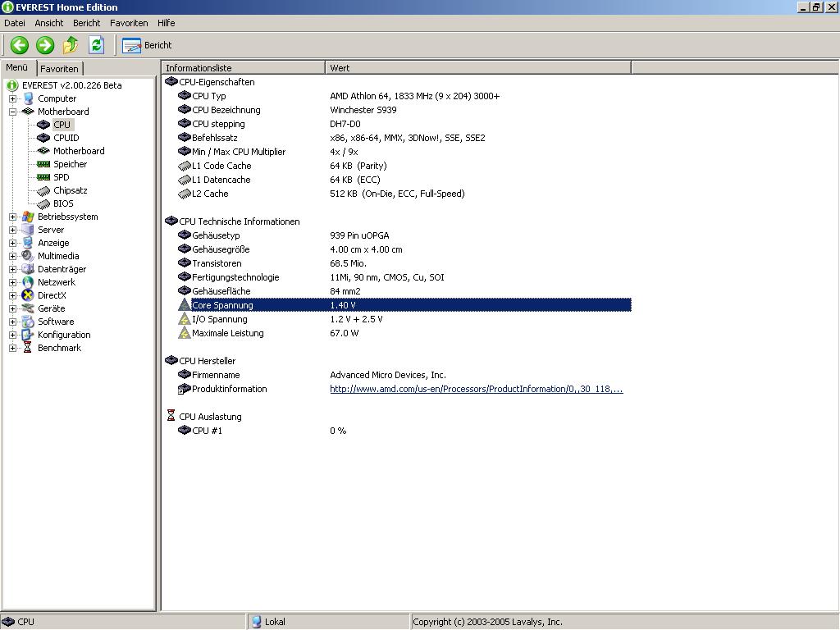The image size is (840, 630).
Task: Click the L1 Code Cache chip icon
Action: tap(185, 166)
